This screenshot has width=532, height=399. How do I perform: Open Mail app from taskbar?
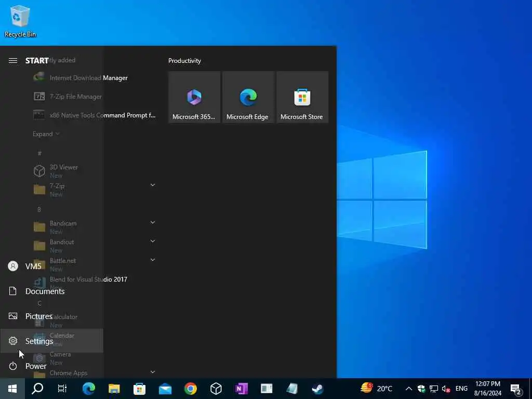click(165, 389)
